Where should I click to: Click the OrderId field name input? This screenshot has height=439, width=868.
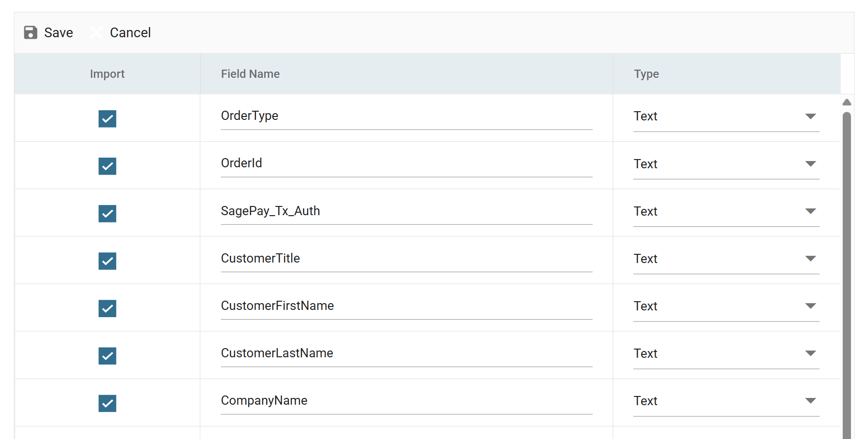pyautogui.click(x=406, y=163)
